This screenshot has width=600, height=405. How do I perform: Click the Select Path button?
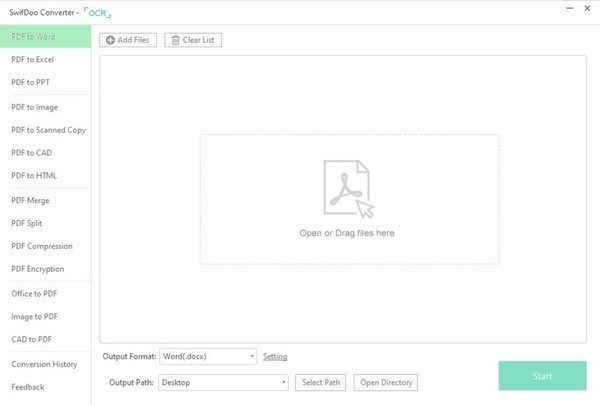pyautogui.click(x=321, y=382)
